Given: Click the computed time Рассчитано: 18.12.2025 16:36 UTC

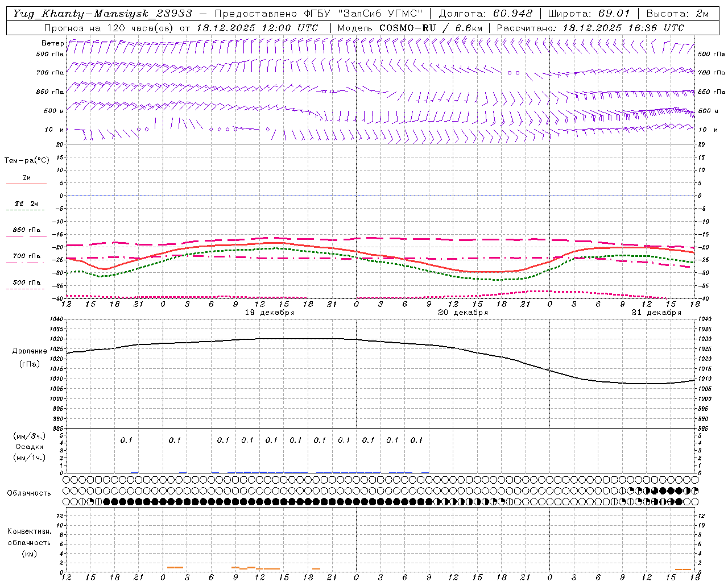Looking at the screenshot, I should tap(590, 28).
